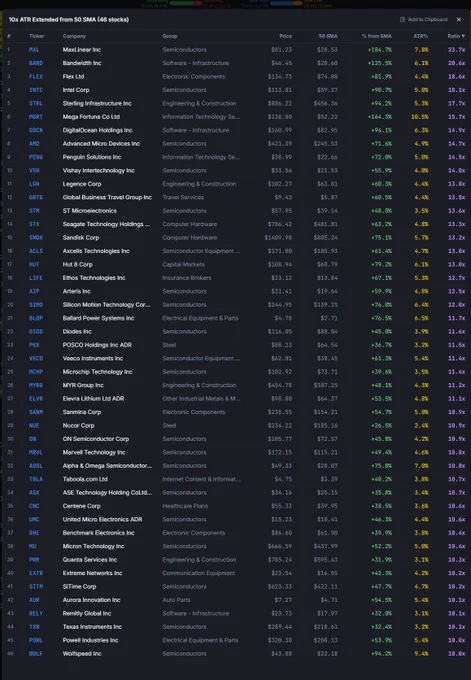The height and width of the screenshot is (680, 471).
Task: Select the Quanta Services Inc name
Action: click(89, 560)
